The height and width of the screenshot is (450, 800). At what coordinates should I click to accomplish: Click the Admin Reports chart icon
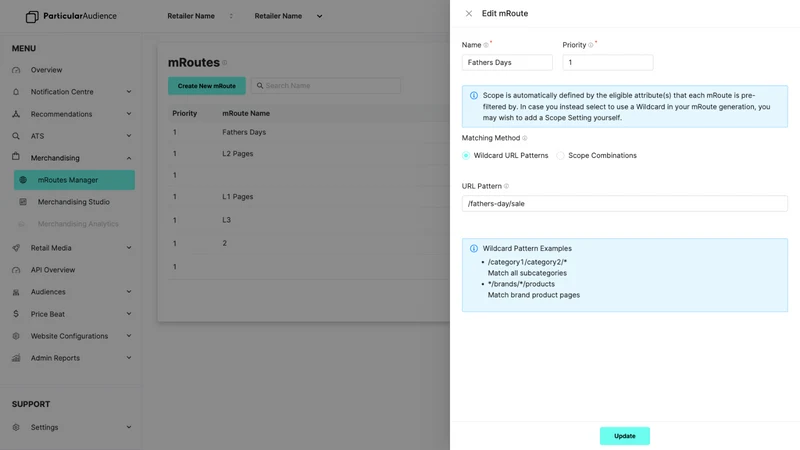click(16, 358)
